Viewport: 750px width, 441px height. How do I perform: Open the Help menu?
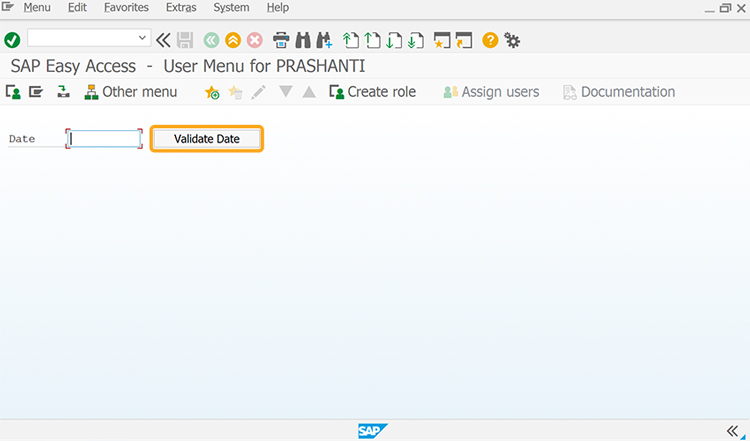[x=277, y=8]
